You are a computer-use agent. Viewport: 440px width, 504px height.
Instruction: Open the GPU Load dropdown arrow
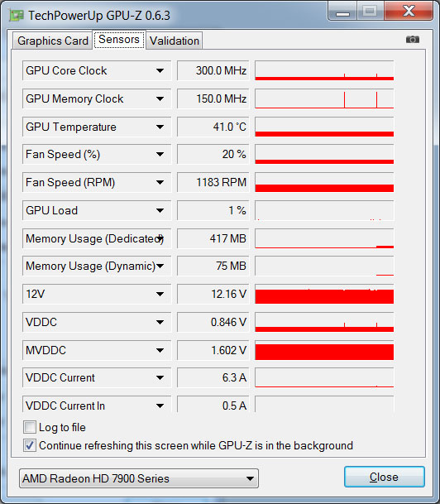pos(160,210)
